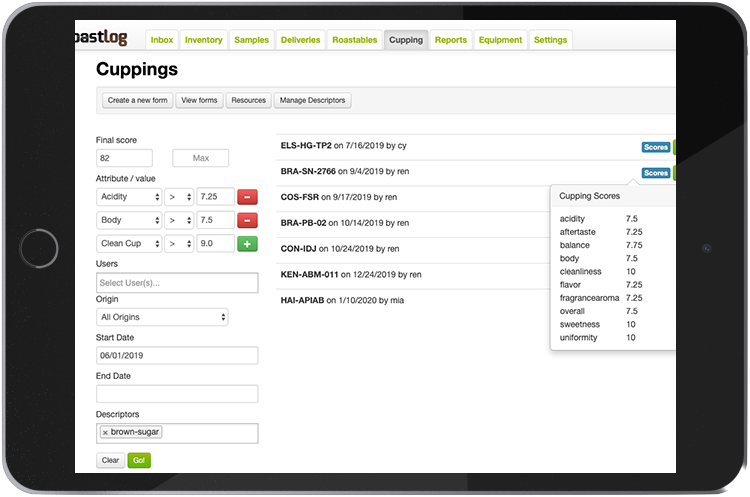Open the All Origins dropdown
750x497 pixels.
pos(162,317)
